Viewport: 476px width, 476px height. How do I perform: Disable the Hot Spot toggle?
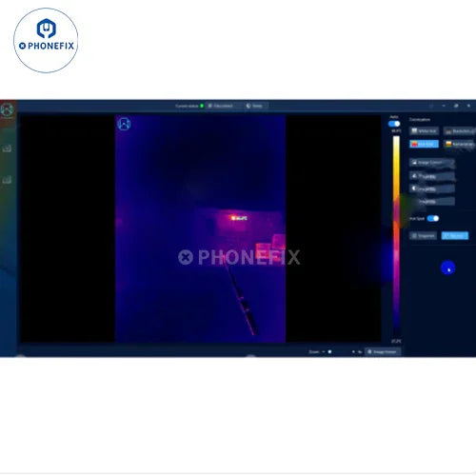click(x=433, y=218)
